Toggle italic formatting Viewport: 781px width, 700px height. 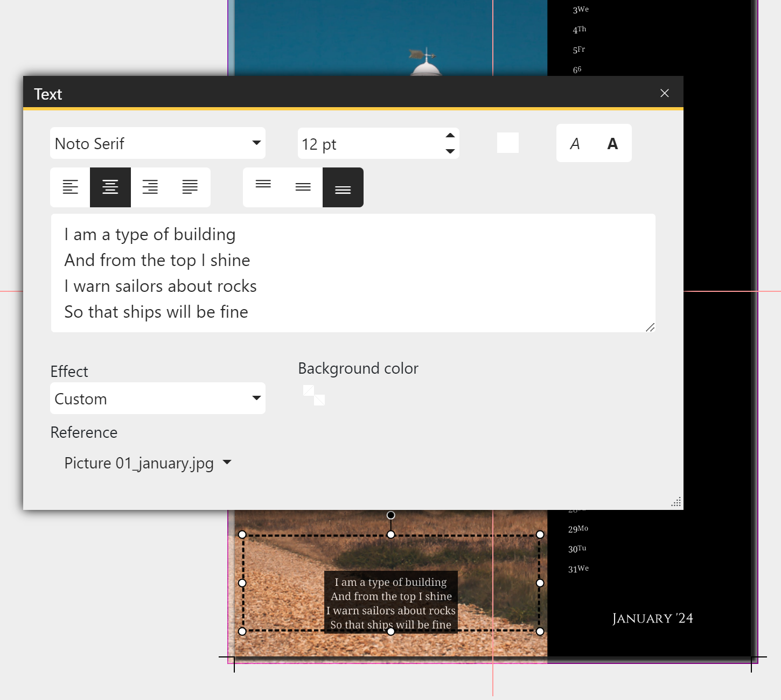click(x=575, y=143)
